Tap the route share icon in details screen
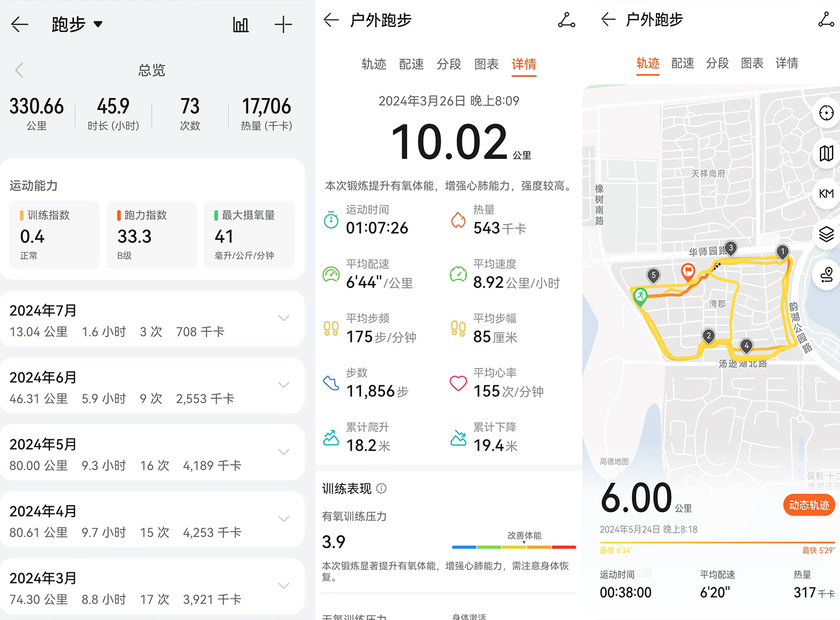The image size is (840, 620). 566,21
